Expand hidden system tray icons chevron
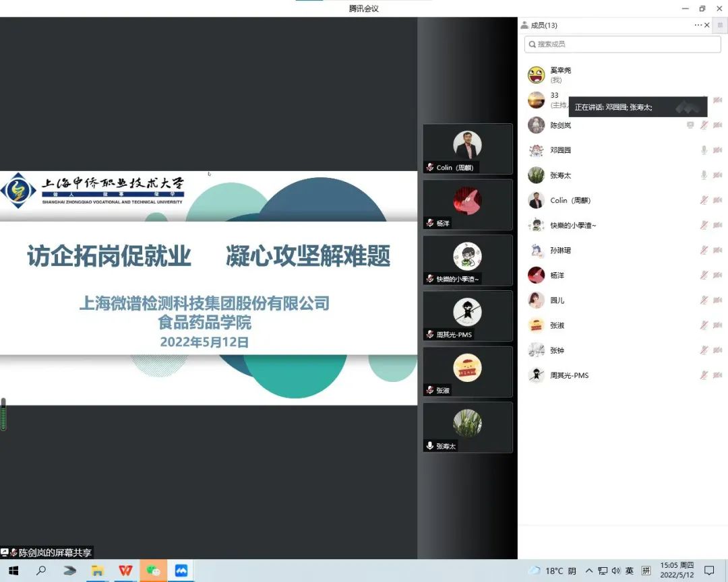The width and height of the screenshot is (728, 582). tap(588, 571)
